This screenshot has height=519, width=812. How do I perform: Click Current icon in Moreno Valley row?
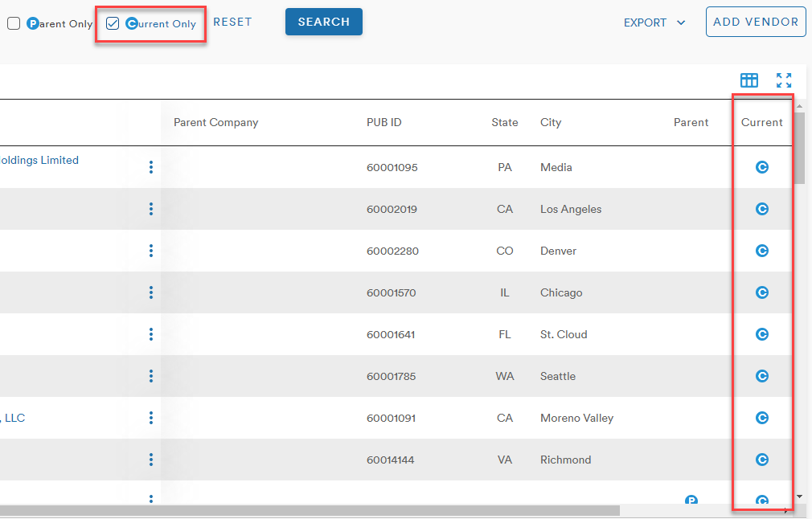pyautogui.click(x=762, y=418)
